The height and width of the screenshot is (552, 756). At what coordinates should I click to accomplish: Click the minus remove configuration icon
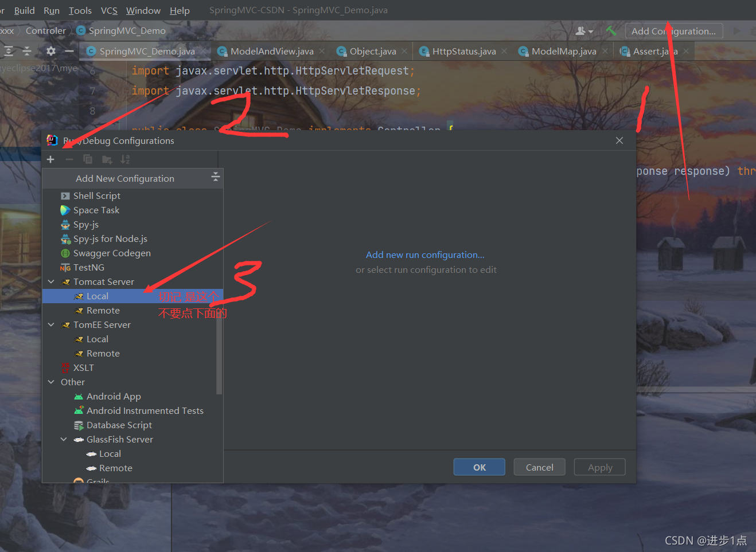point(69,159)
